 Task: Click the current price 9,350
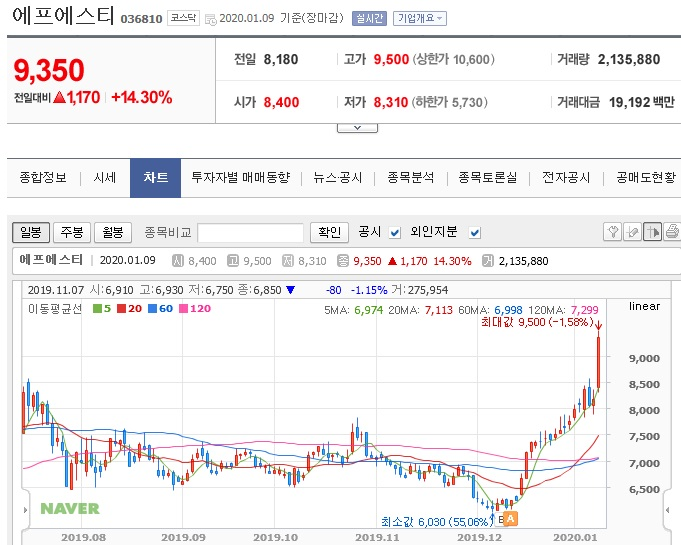(49, 70)
